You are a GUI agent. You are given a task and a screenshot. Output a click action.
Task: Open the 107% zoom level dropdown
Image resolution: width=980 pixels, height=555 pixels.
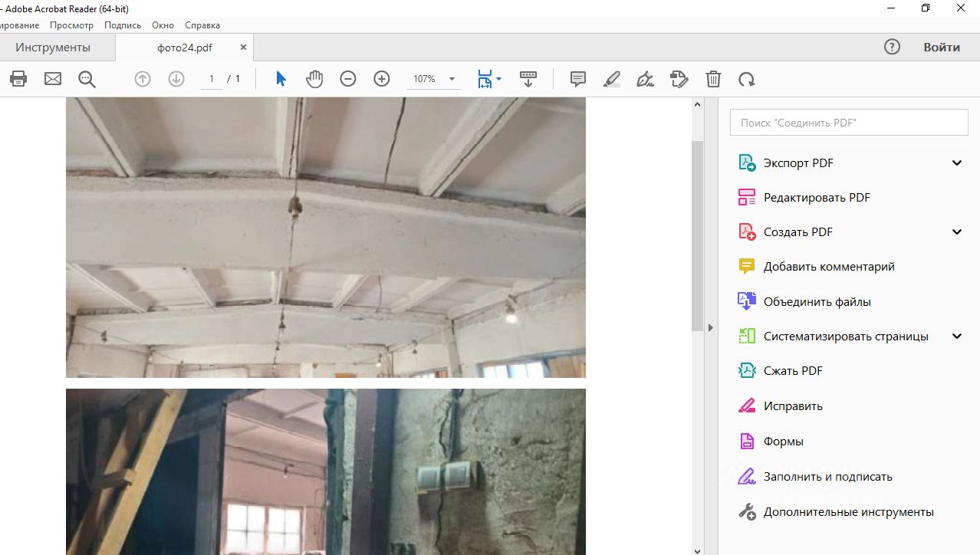coord(452,79)
